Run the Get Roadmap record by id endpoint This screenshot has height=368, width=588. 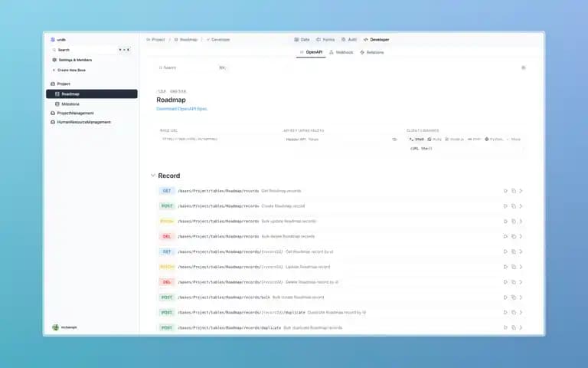[x=505, y=251]
